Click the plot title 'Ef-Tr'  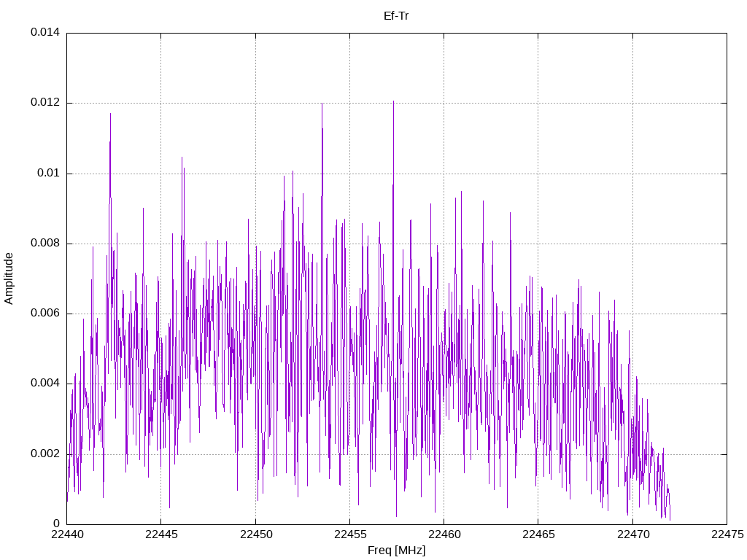(x=396, y=16)
